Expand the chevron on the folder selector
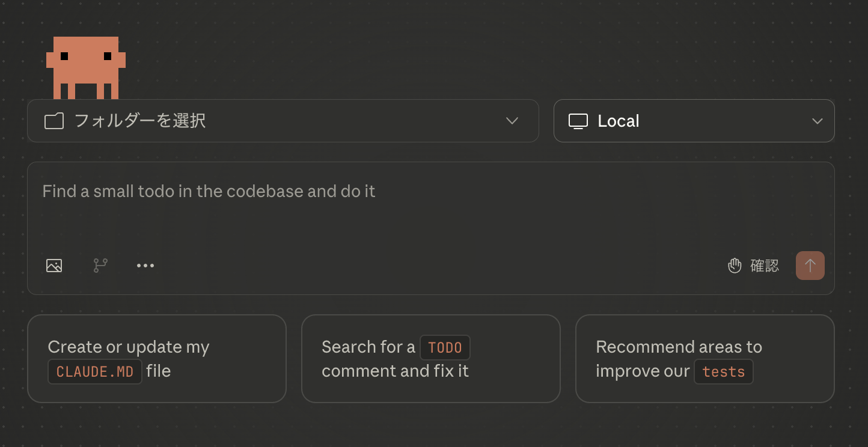868x447 pixels. pyautogui.click(x=512, y=121)
